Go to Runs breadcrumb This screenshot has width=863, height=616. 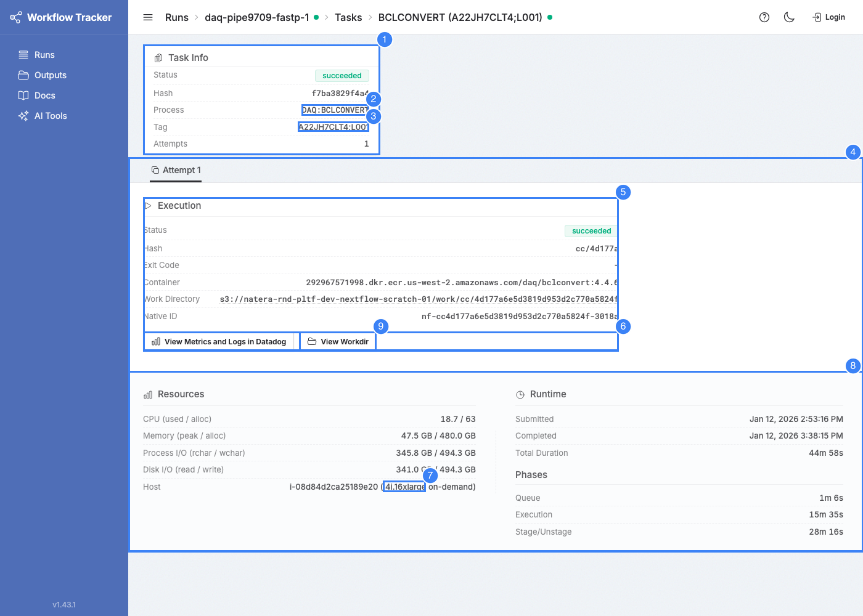177,17
